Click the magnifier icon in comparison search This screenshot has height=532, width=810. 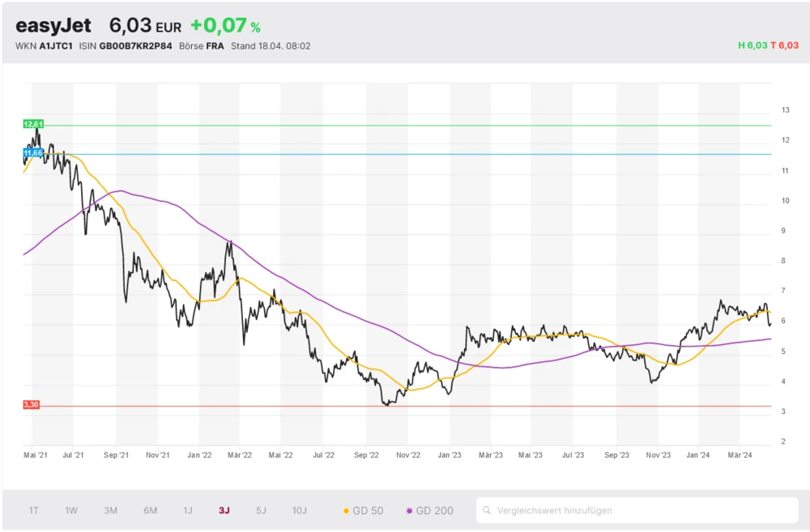(487, 510)
